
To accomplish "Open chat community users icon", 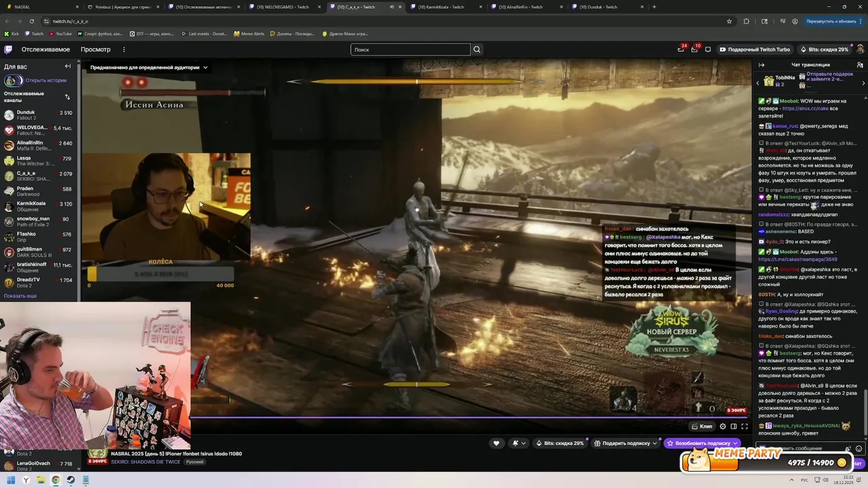I will pyautogui.click(x=860, y=65).
